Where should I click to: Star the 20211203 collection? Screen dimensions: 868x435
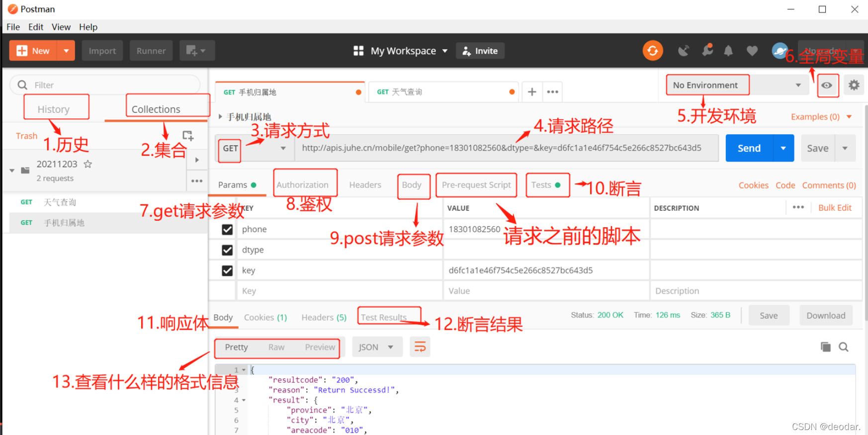coord(88,164)
